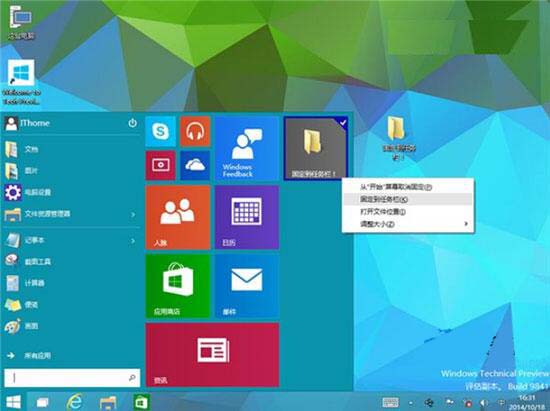The width and height of the screenshot is (550, 411).
Task: Expand File Explorer jump list arrow
Action: pos(133,214)
